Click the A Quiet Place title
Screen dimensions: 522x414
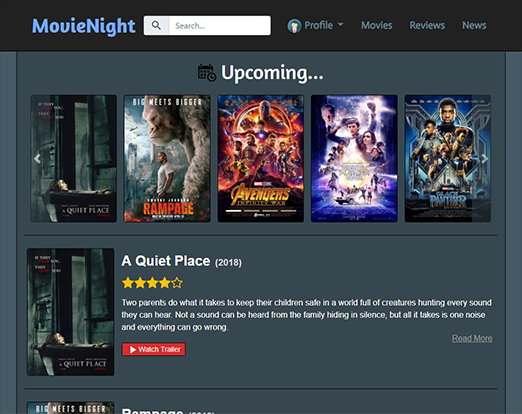pyautogui.click(x=166, y=261)
